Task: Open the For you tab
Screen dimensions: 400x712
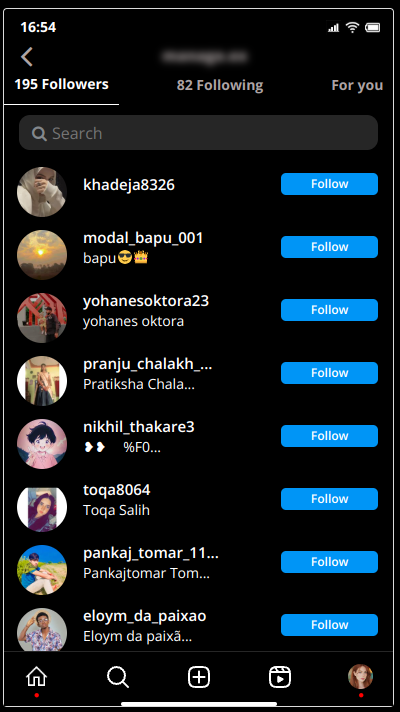Action: click(x=357, y=85)
